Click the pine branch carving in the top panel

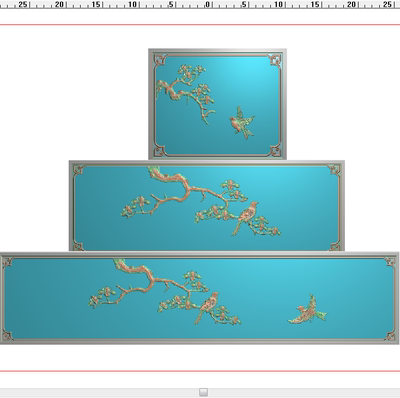point(186,93)
